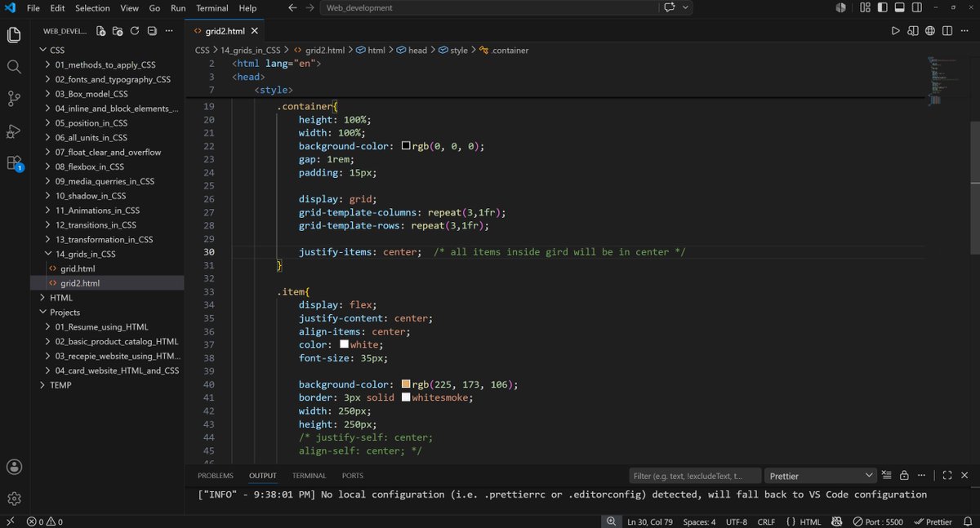Open the Copilot chat icon in title bar
This screenshot has width=980, height=528.
click(670, 7)
